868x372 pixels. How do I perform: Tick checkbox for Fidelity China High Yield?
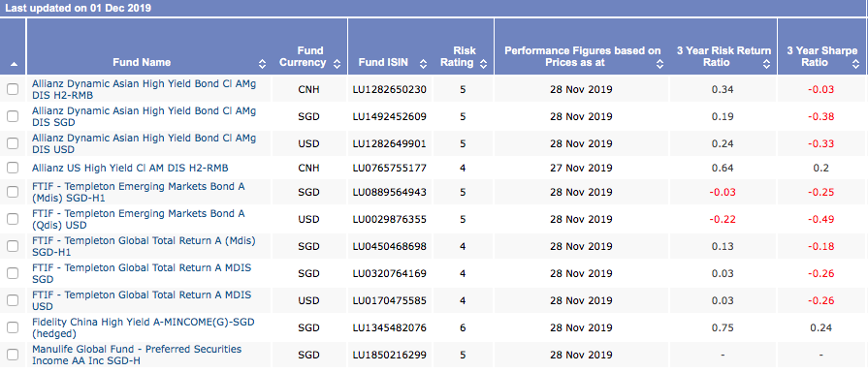pos(13,327)
